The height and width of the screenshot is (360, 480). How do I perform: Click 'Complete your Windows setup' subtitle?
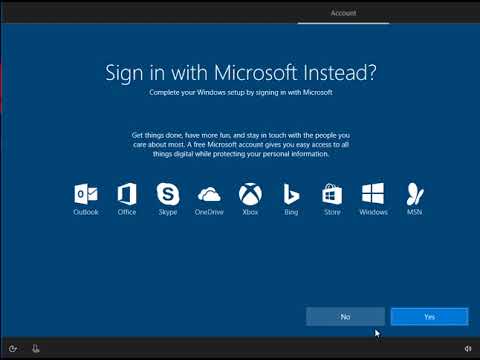pyautogui.click(x=241, y=92)
